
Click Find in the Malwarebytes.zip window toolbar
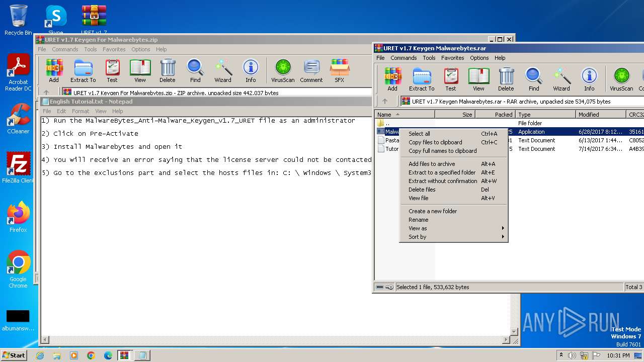click(195, 70)
